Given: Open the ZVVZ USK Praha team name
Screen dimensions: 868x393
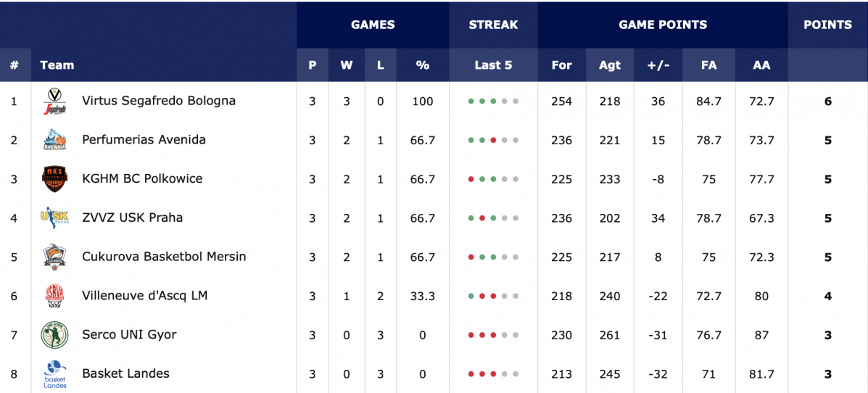Looking at the screenshot, I should [x=132, y=218].
